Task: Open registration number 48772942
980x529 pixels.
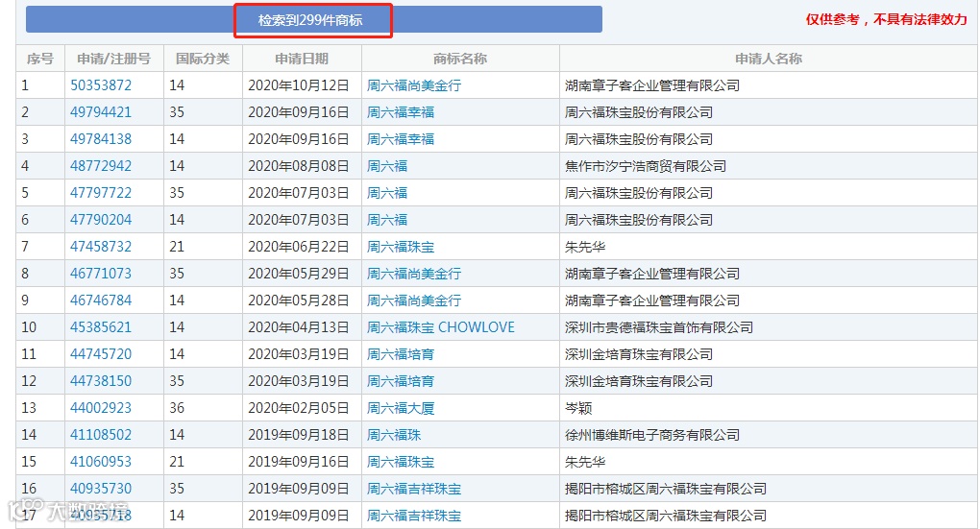Action: click(101, 165)
